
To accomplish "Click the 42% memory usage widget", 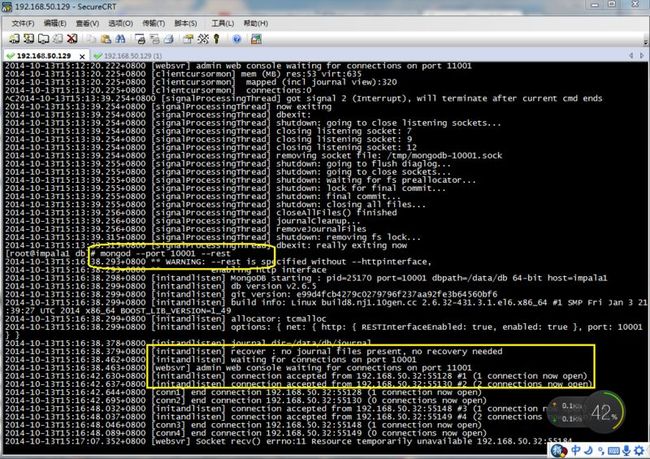I will click(x=606, y=413).
